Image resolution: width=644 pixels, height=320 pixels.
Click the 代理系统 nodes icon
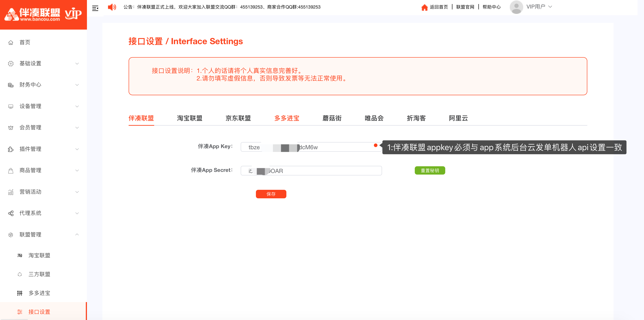(11, 213)
